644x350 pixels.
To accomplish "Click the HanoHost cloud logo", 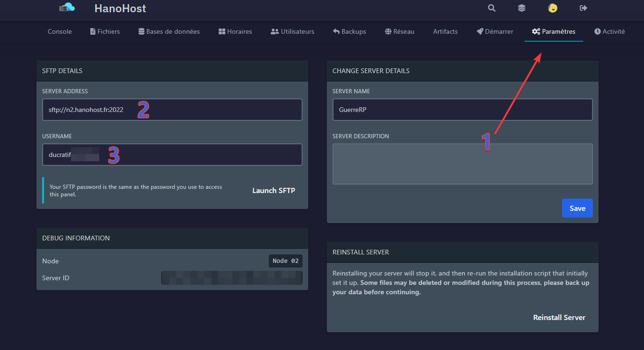I will 67,7.
